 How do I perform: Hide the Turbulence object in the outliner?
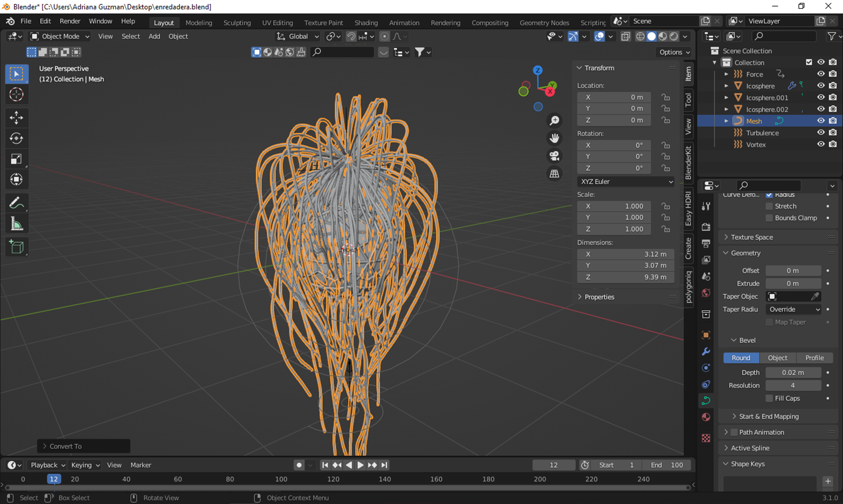click(x=821, y=133)
